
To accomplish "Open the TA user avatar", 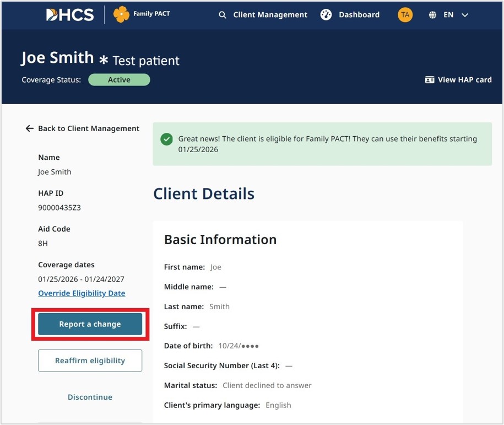I will coord(405,15).
